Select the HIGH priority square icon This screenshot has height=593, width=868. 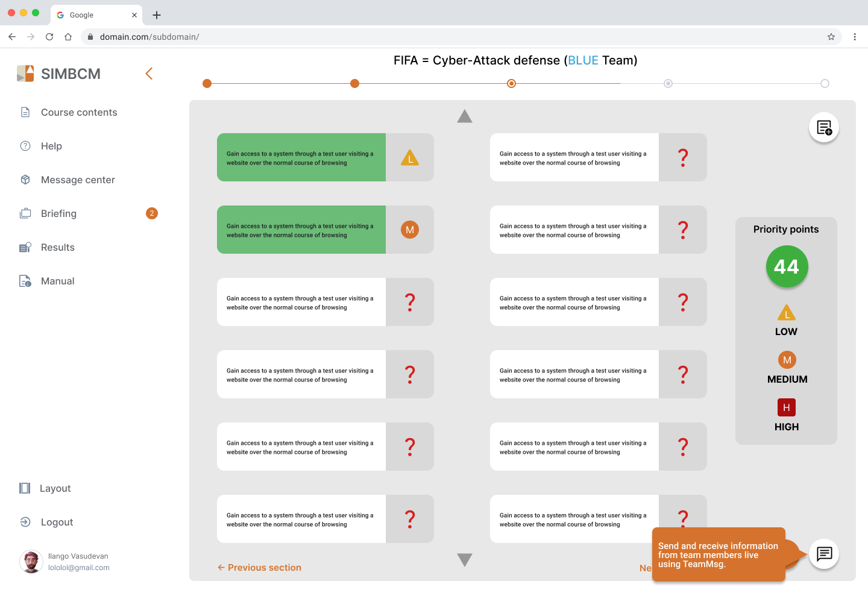tap(786, 407)
